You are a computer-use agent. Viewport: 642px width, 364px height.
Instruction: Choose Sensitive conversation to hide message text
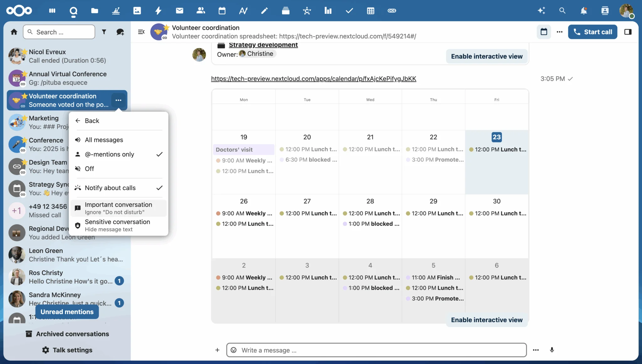[117, 225]
